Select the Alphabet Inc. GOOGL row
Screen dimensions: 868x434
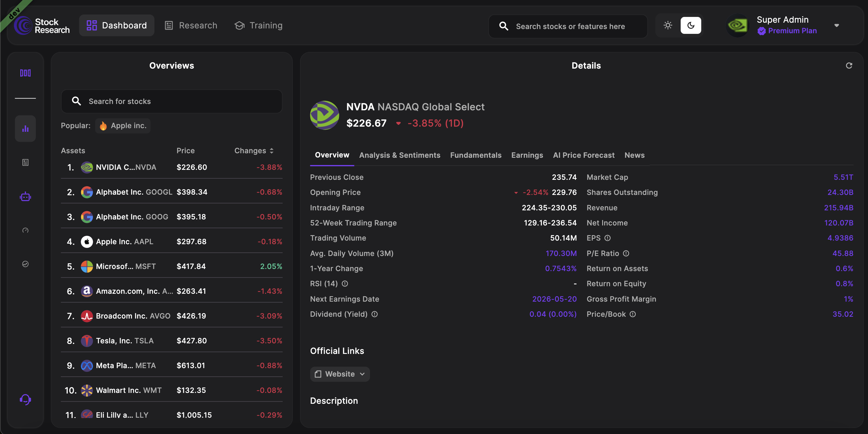pos(171,192)
